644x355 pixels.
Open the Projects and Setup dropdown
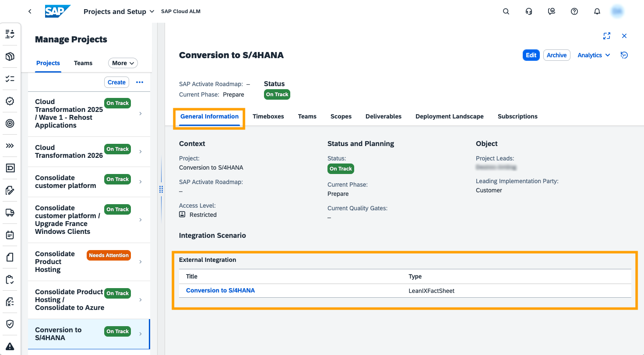click(119, 12)
